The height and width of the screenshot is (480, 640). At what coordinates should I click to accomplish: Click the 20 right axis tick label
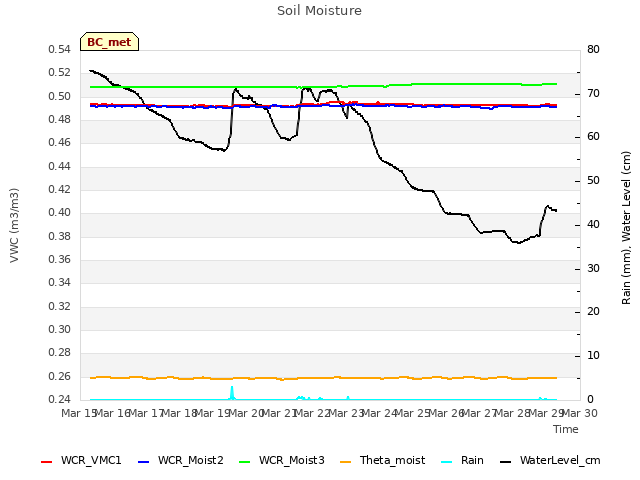(593, 312)
